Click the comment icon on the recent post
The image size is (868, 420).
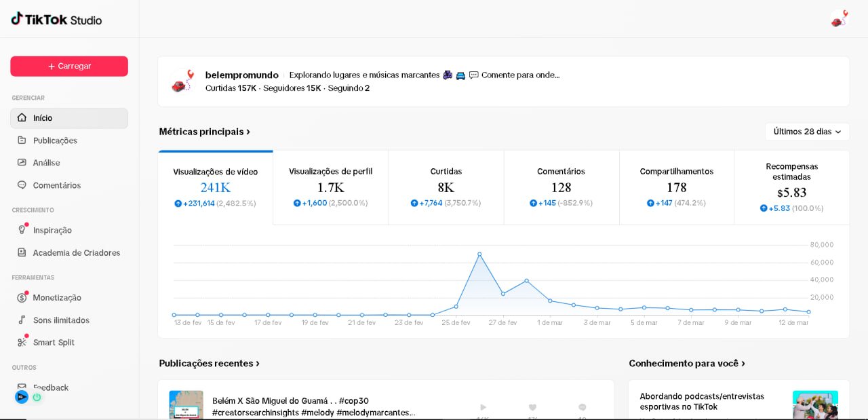pyautogui.click(x=582, y=407)
